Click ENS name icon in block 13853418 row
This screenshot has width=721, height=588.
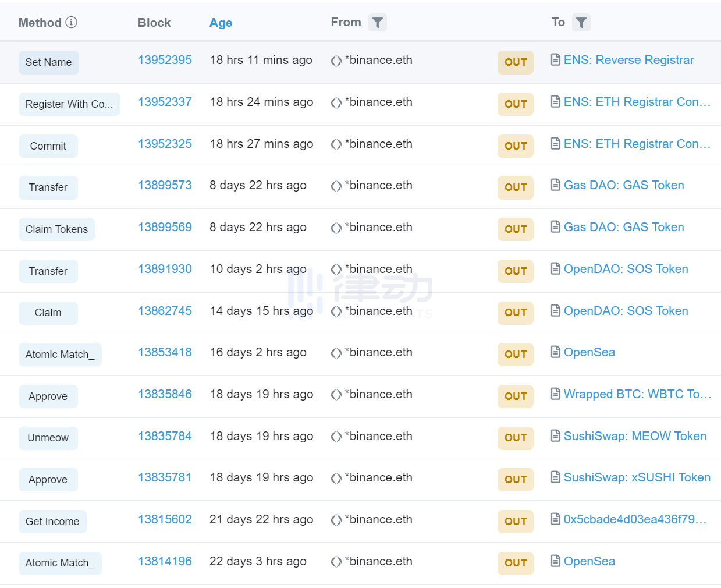coord(336,353)
